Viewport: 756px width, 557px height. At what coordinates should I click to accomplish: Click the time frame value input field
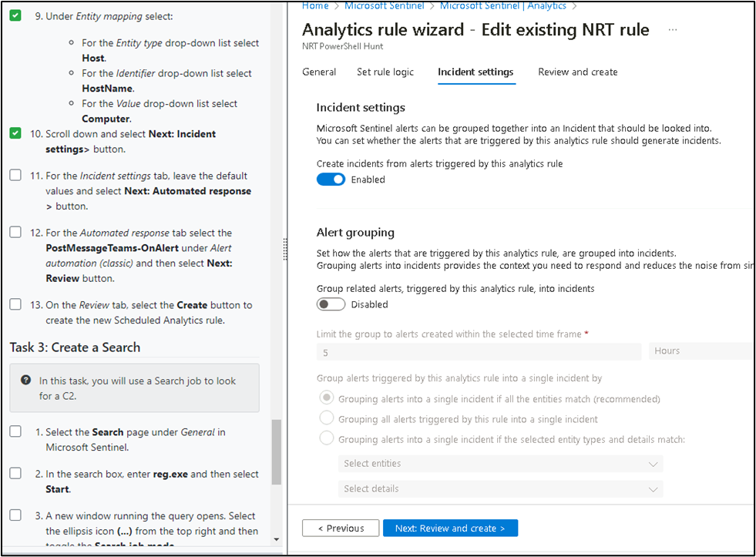(478, 351)
